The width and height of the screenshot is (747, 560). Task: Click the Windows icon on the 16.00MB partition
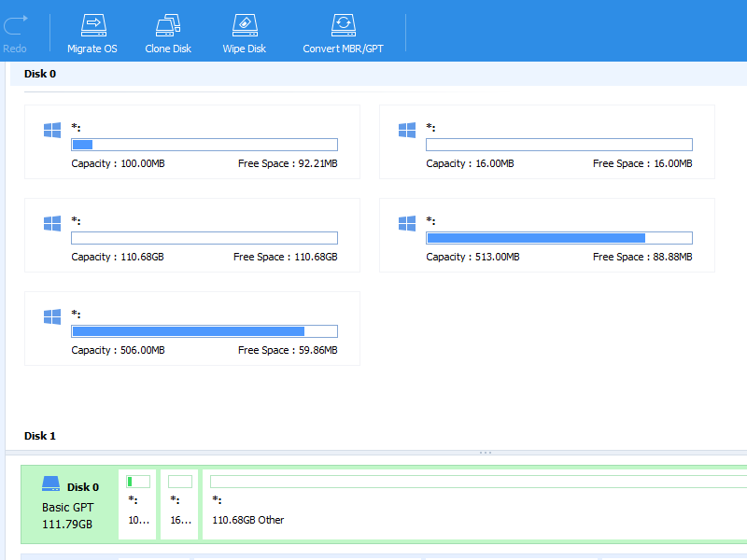pyautogui.click(x=407, y=131)
